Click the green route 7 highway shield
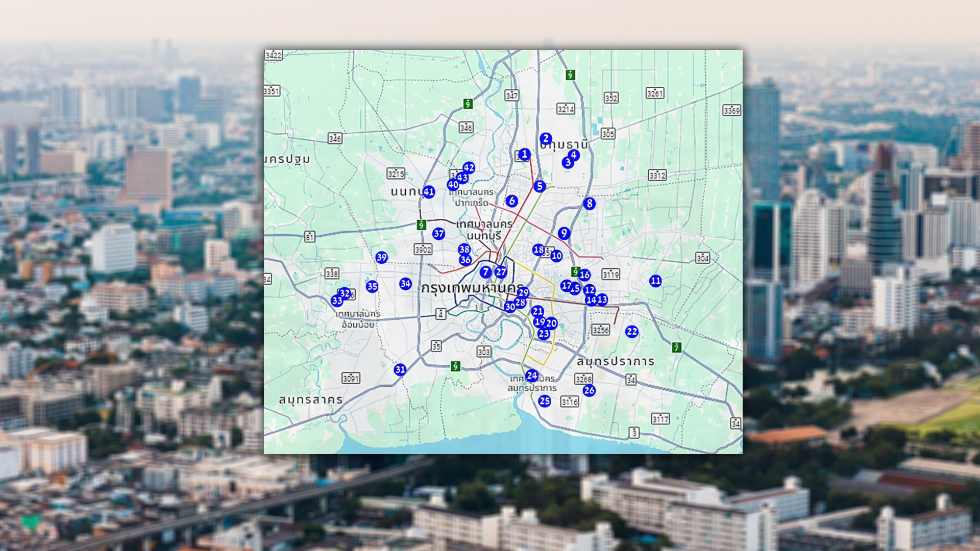980x551 pixels. click(x=677, y=348)
